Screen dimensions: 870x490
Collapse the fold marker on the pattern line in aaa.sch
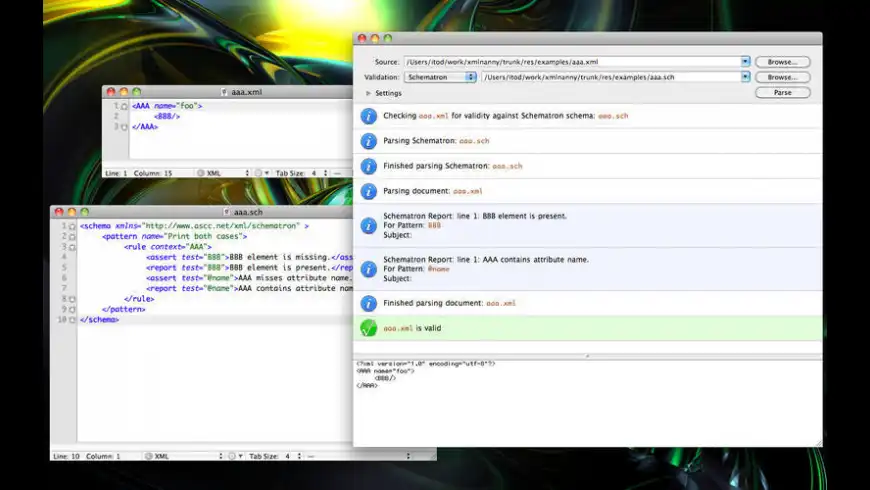point(72,237)
